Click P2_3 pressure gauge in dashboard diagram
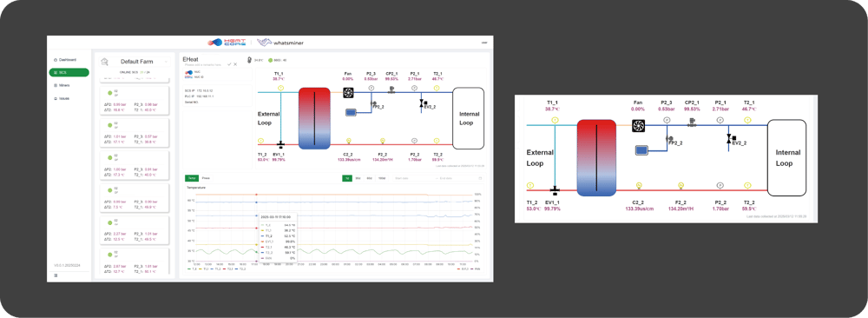Screen dimensions: 868x318 pos(371,88)
